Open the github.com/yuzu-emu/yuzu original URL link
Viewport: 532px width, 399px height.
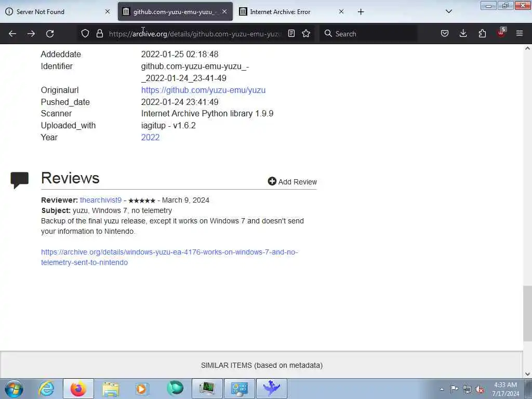click(x=203, y=90)
